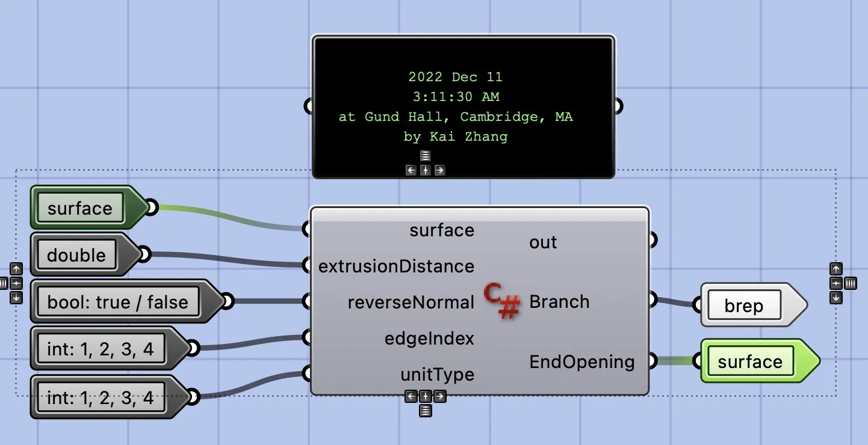Click the EndOpening output label

click(582, 361)
